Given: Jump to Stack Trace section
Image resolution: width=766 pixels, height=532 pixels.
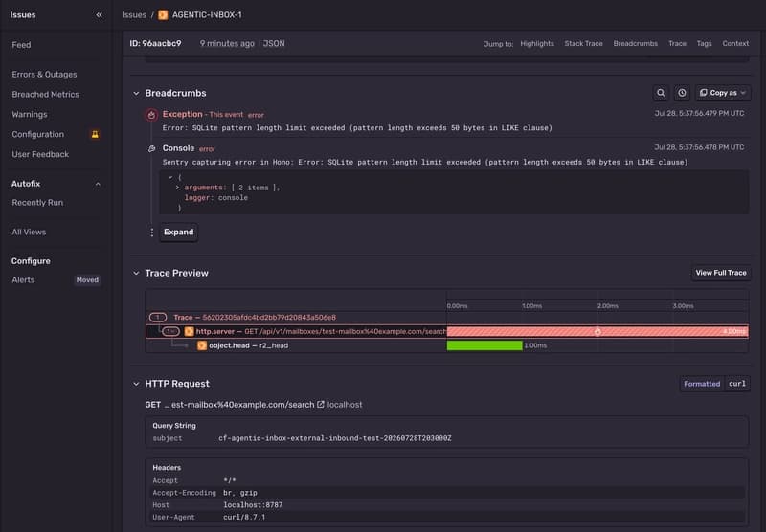Looking at the screenshot, I should pos(583,43).
